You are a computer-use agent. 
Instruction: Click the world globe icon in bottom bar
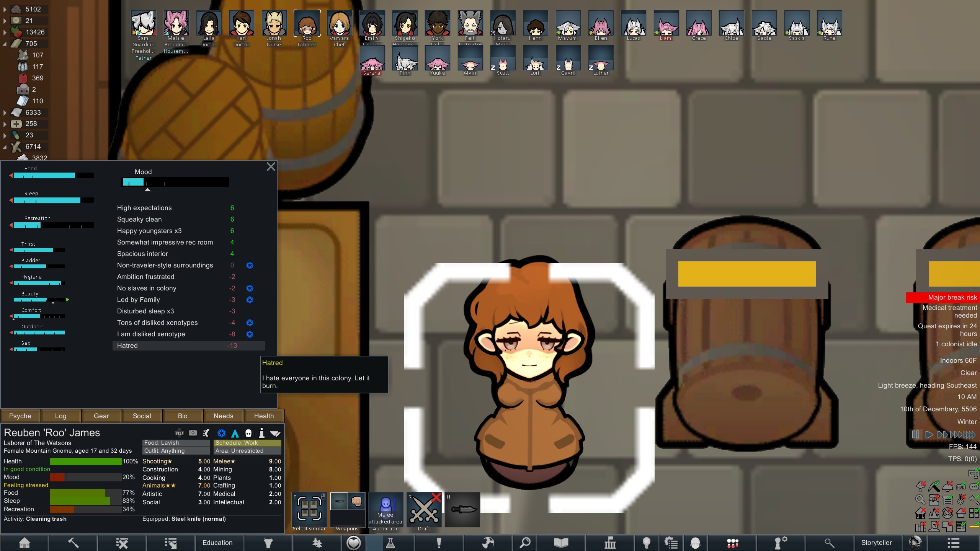click(488, 543)
